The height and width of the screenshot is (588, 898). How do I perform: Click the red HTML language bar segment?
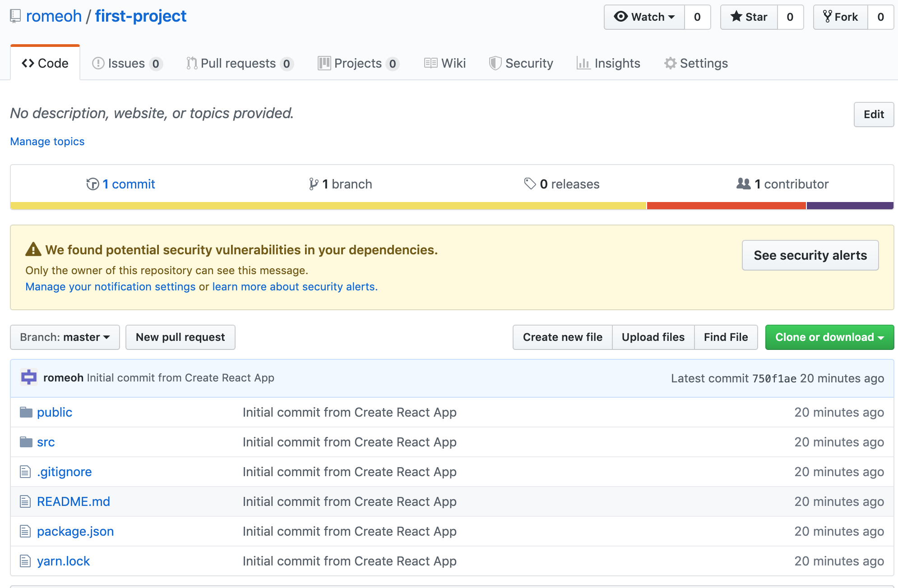point(726,206)
